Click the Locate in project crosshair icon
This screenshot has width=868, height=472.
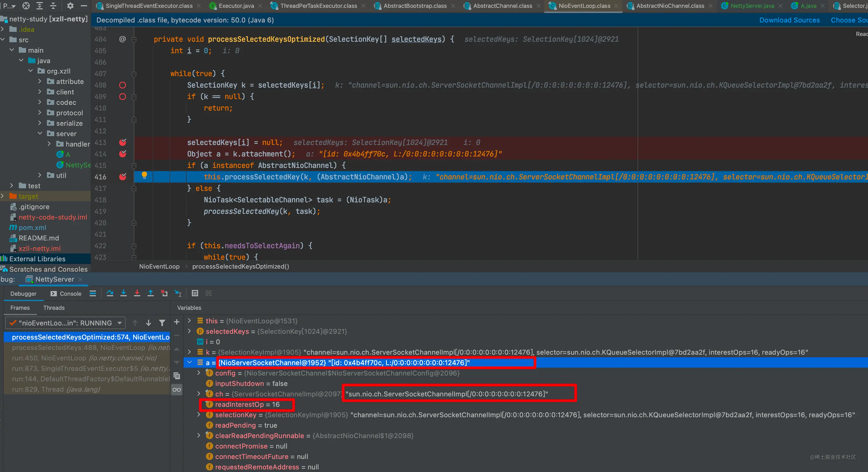pyautogui.click(x=26, y=6)
